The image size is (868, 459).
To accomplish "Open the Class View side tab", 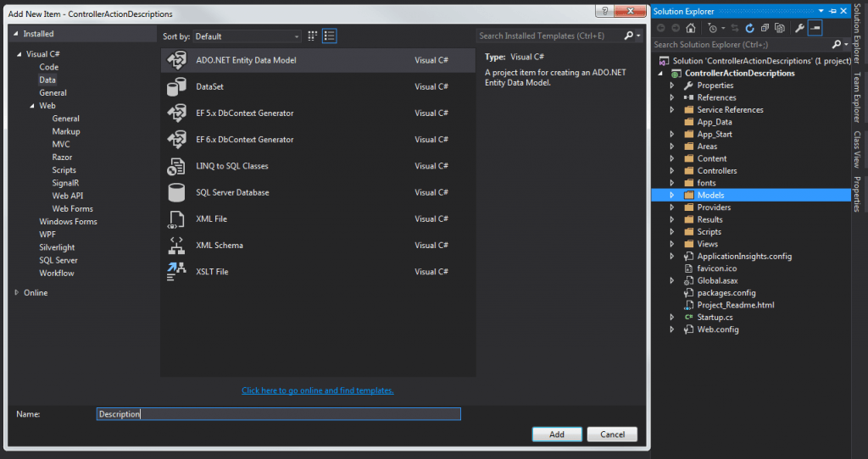I will (857, 149).
